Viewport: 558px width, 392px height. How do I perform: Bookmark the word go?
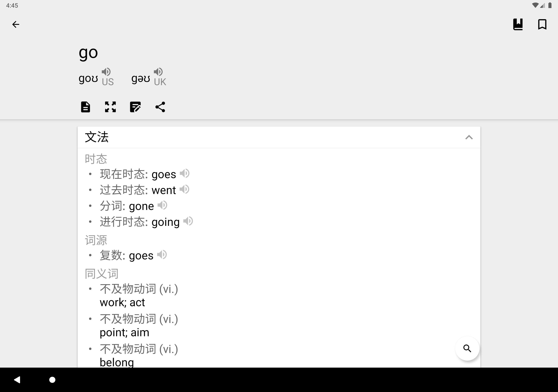pos(542,24)
